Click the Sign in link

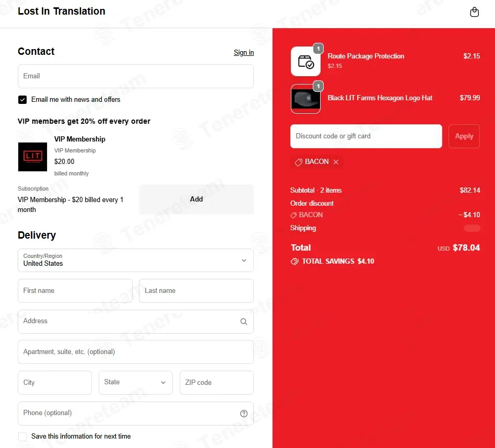(x=244, y=52)
